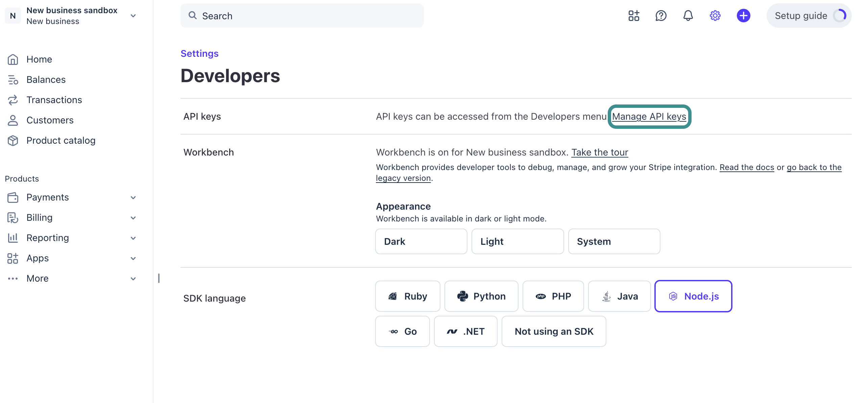Image resolution: width=868 pixels, height=403 pixels.
Task: Expand the More chevron
Action: tap(133, 279)
